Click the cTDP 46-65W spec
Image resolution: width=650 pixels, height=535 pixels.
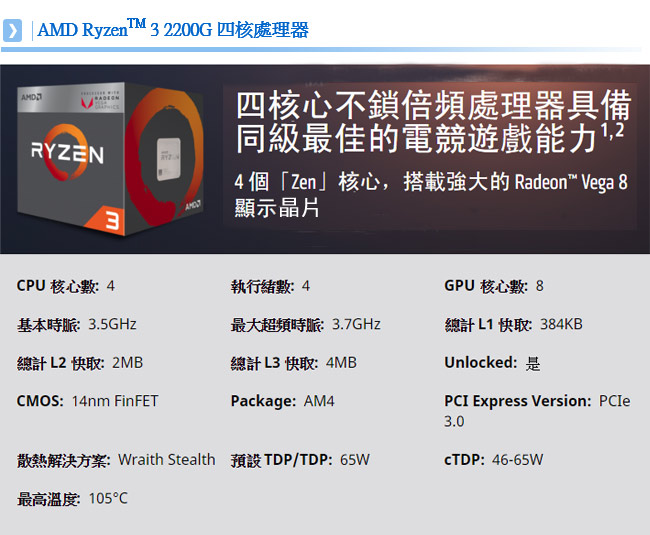[493, 460]
